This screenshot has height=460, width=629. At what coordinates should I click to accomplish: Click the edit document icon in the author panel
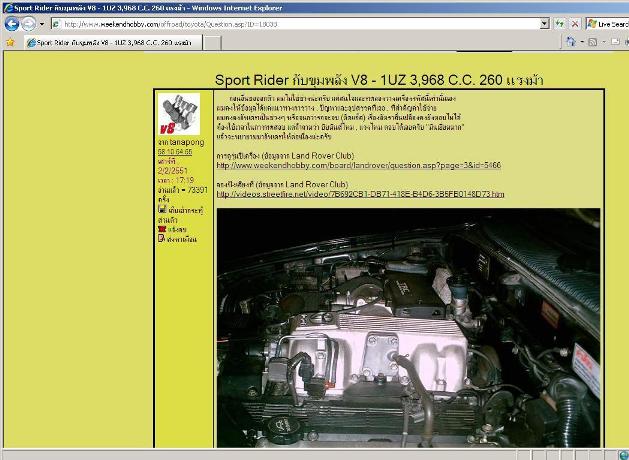click(162, 239)
